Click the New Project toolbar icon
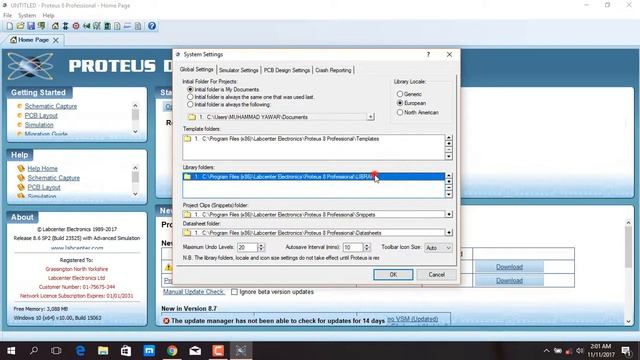This screenshot has width=640, height=360. (9, 26)
